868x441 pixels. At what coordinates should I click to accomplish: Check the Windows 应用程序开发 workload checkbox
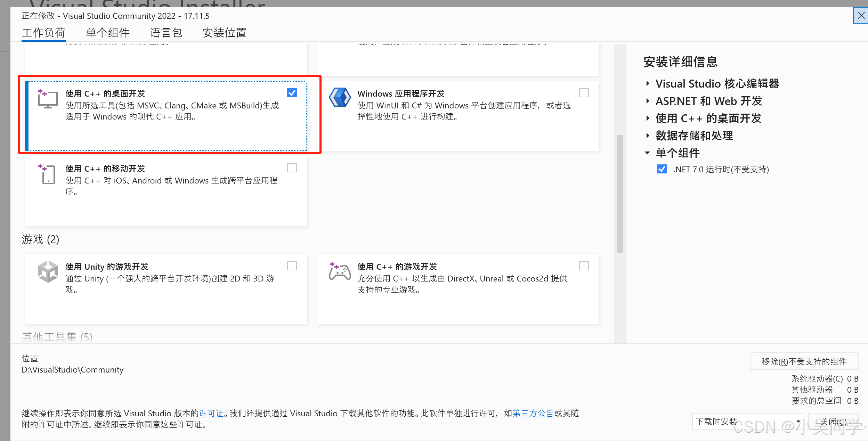pyautogui.click(x=584, y=93)
